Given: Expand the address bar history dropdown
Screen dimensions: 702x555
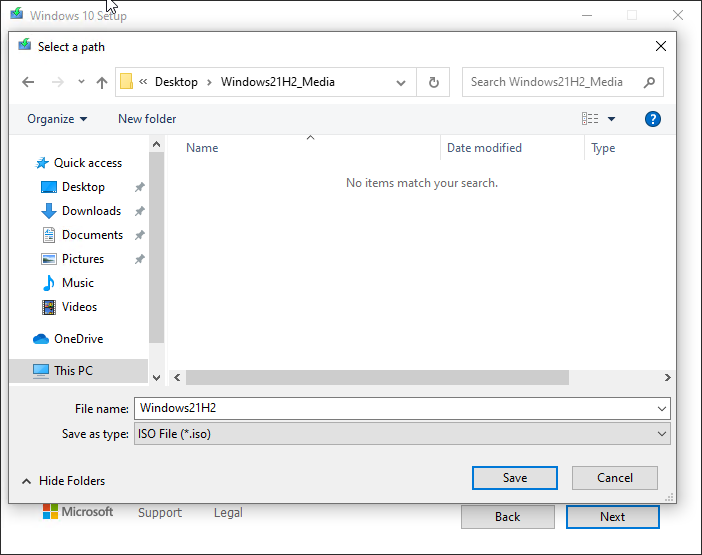Looking at the screenshot, I should (x=401, y=82).
